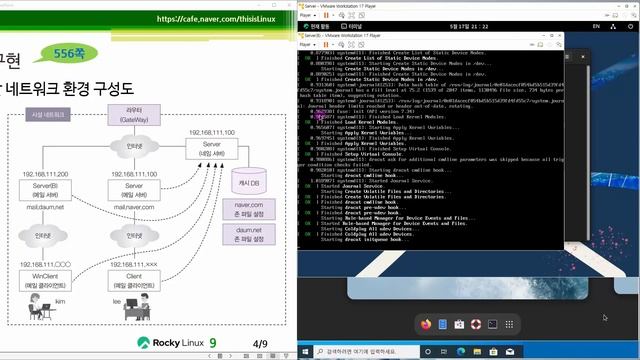Screen dimensions: 640x360
Task: Open Files manager from GNOME dock
Action: (443, 324)
